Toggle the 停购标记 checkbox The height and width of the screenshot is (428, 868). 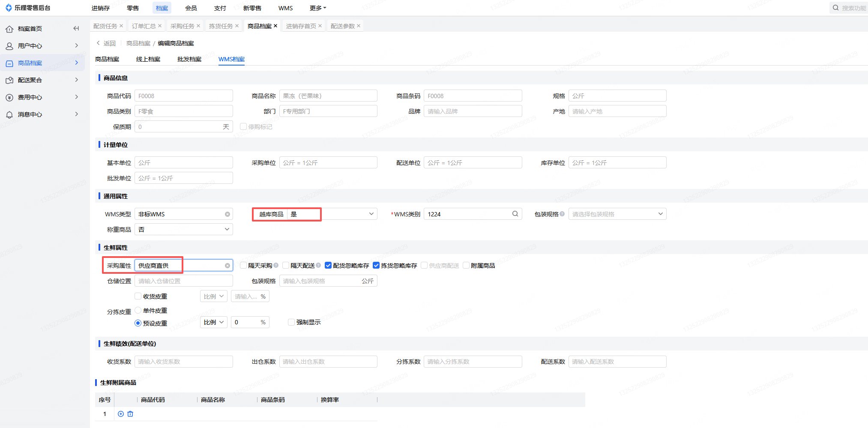tap(243, 126)
